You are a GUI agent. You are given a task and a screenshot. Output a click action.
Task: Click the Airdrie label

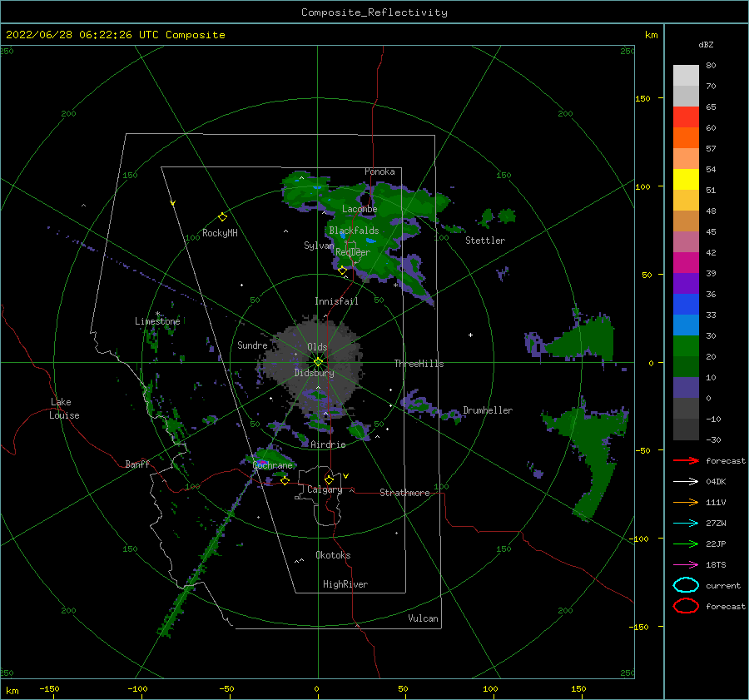(x=328, y=444)
